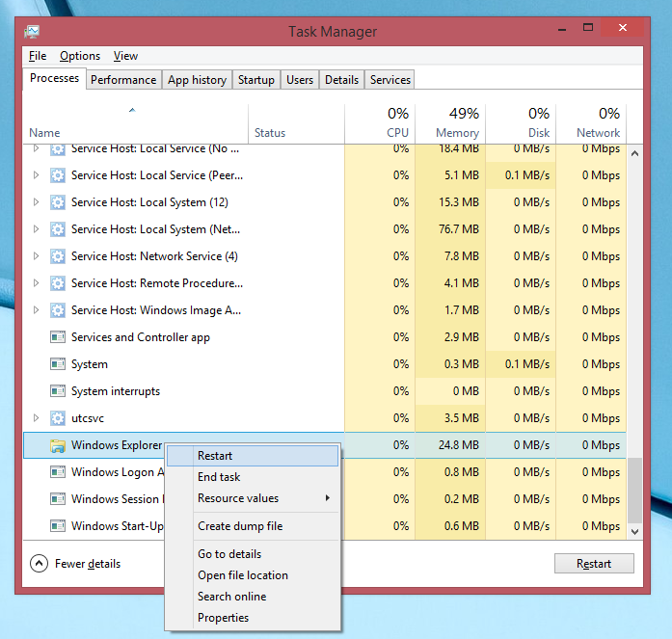Click the Service Host: Local System (Net... gear icon
The image size is (672, 639).
tap(58, 229)
